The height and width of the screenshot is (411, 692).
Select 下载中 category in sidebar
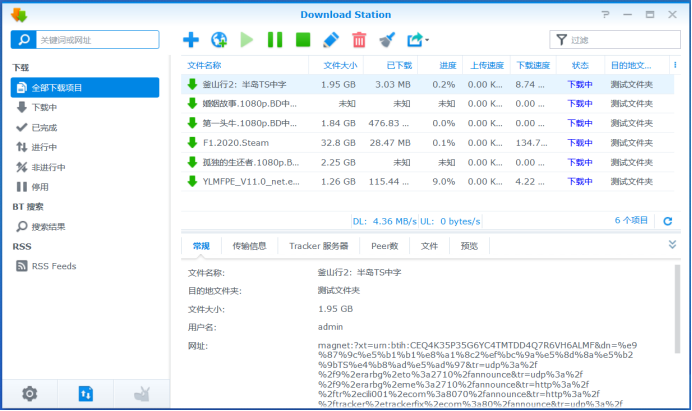[x=85, y=107]
